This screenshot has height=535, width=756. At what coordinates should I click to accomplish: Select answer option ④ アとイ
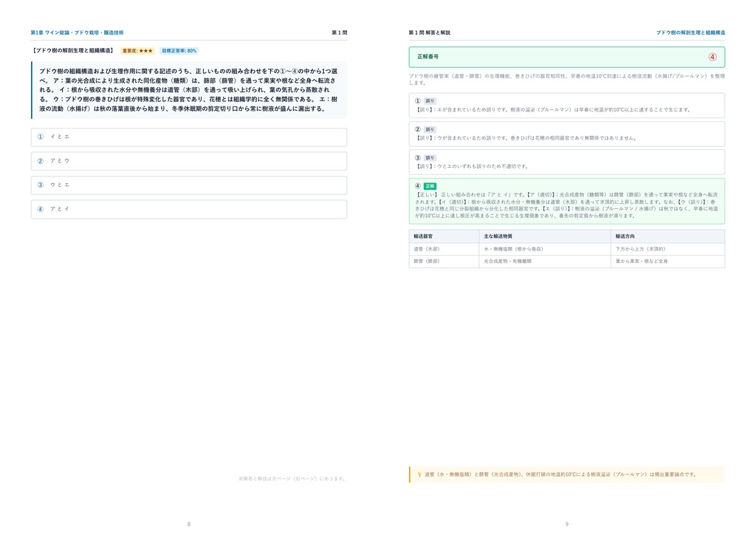coord(189,209)
